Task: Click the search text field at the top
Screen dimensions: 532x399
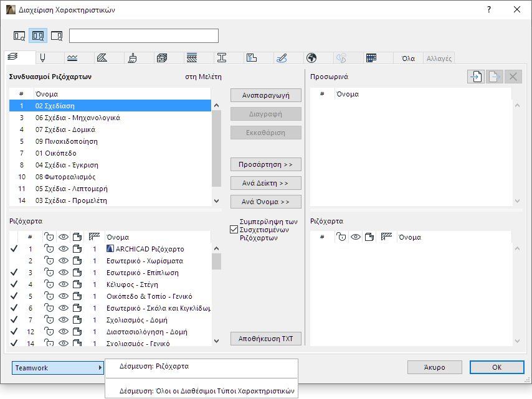Action: click(144, 35)
